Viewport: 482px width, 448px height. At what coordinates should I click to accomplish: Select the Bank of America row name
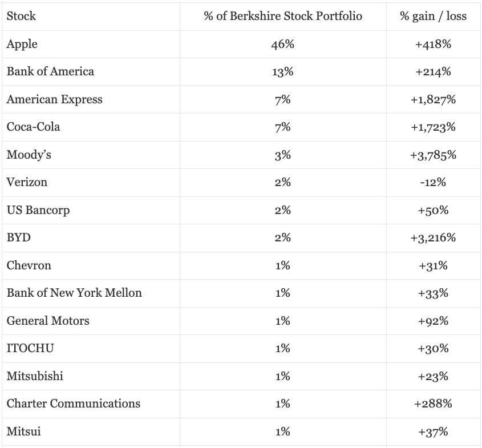(x=50, y=71)
